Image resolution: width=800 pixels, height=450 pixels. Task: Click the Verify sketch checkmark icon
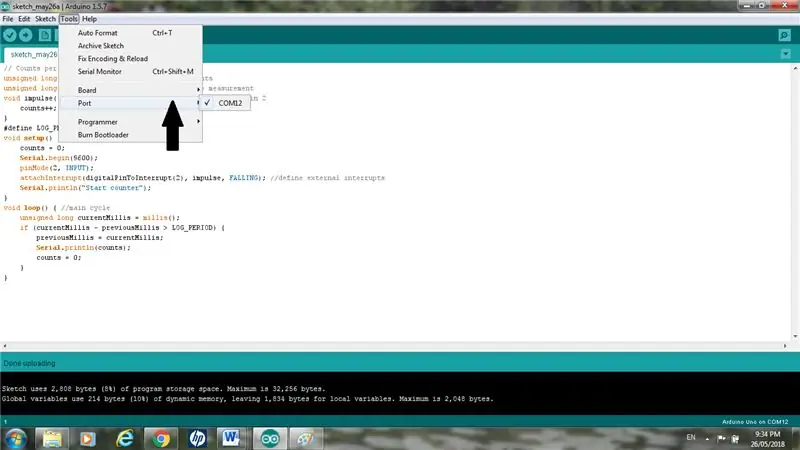(10, 35)
